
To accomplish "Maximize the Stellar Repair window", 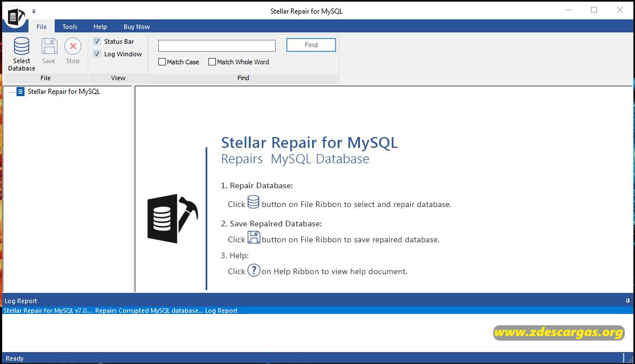I will (594, 10).
